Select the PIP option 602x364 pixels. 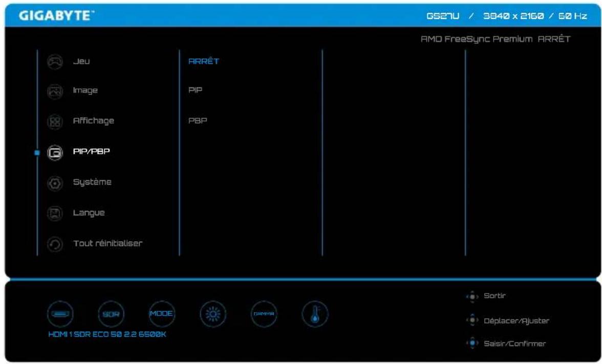click(195, 90)
